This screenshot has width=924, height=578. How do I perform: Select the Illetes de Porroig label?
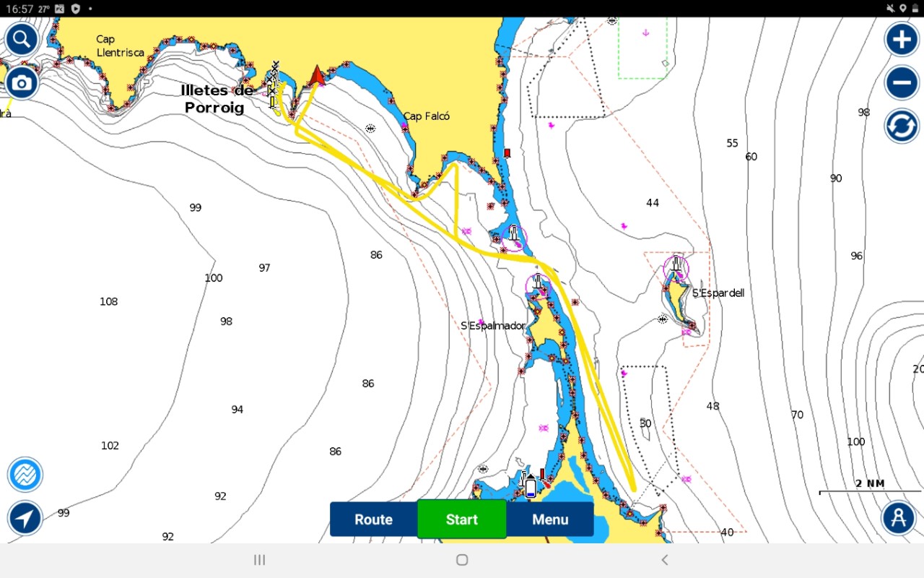(x=217, y=99)
